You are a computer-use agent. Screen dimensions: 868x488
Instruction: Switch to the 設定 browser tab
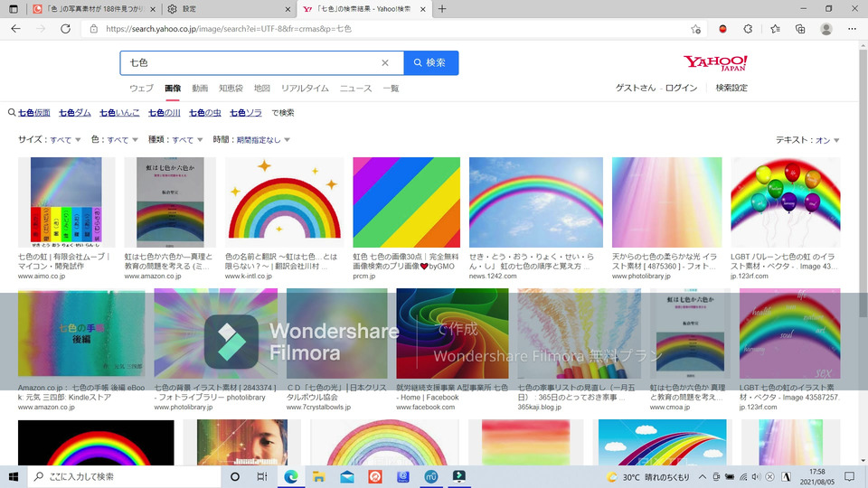click(x=230, y=9)
